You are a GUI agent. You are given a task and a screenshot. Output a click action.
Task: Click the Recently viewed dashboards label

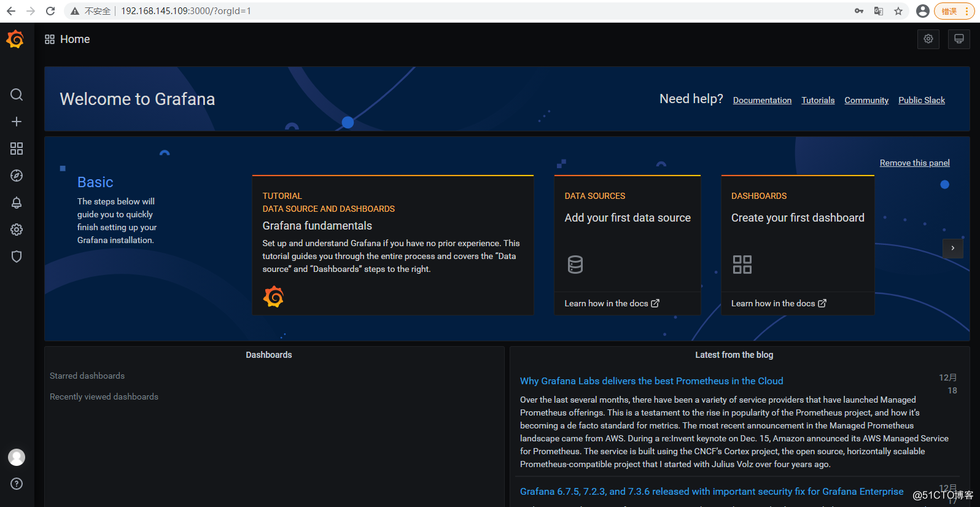click(104, 397)
